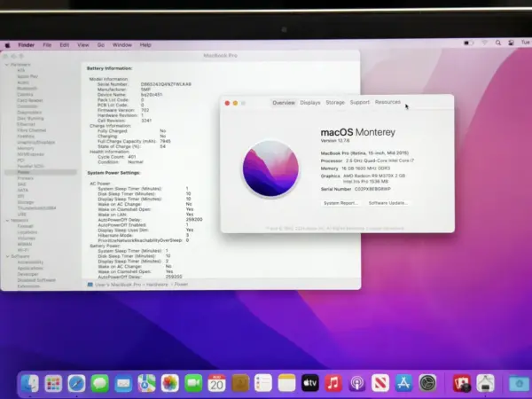The width and height of the screenshot is (532, 399).
Task: Open Podcasts from the Dock
Action: point(357,383)
